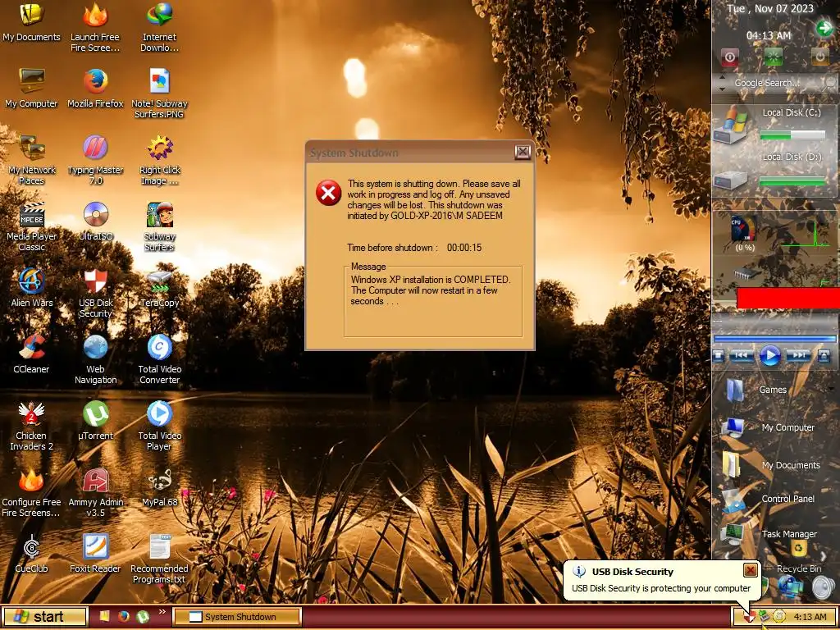The width and height of the screenshot is (840, 630).
Task: Open My Documents sidebar shortcut
Action: pyautogui.click(x=771, y=465)
